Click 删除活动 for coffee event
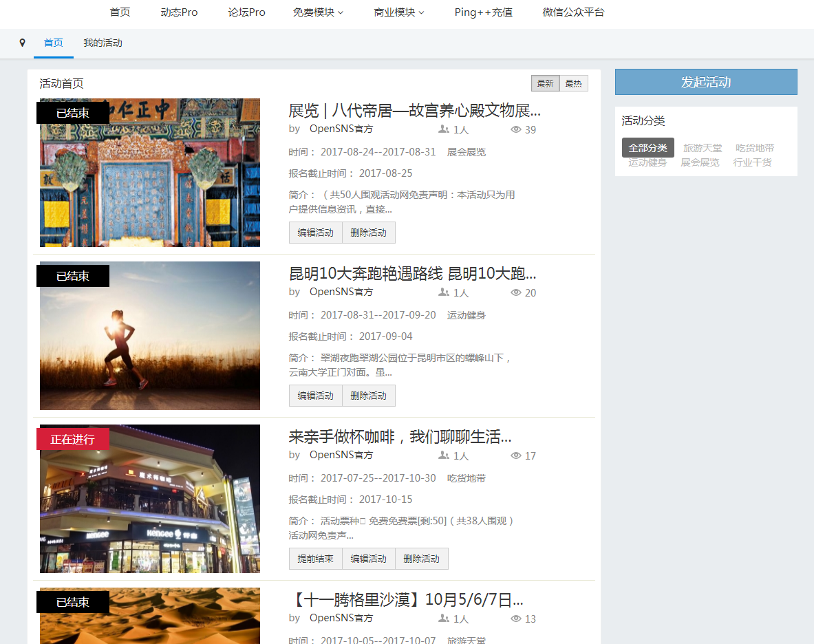 tap(422, 559)
